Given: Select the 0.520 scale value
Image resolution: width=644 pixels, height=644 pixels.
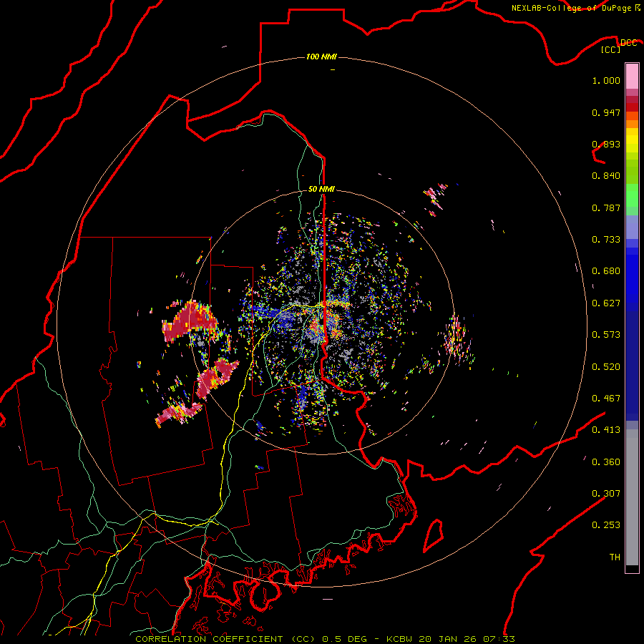Looking at the screenshot, I should [x=606, y=366].
